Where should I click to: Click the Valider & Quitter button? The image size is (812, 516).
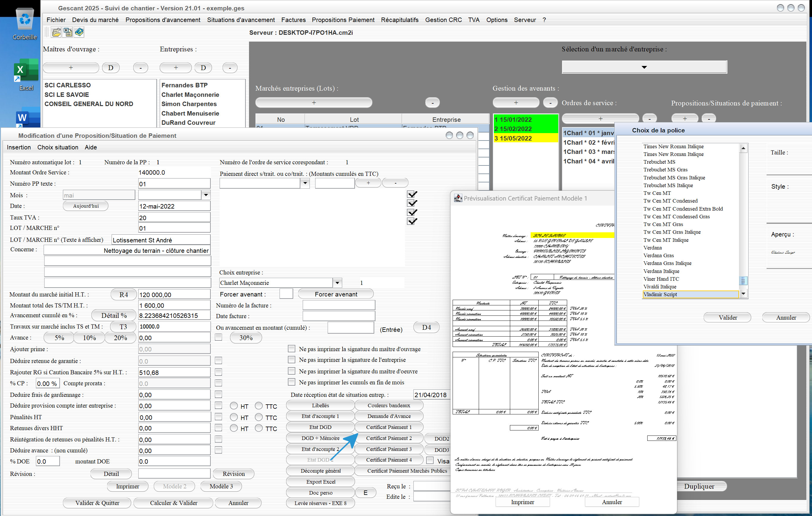click(x=97, y=503)
